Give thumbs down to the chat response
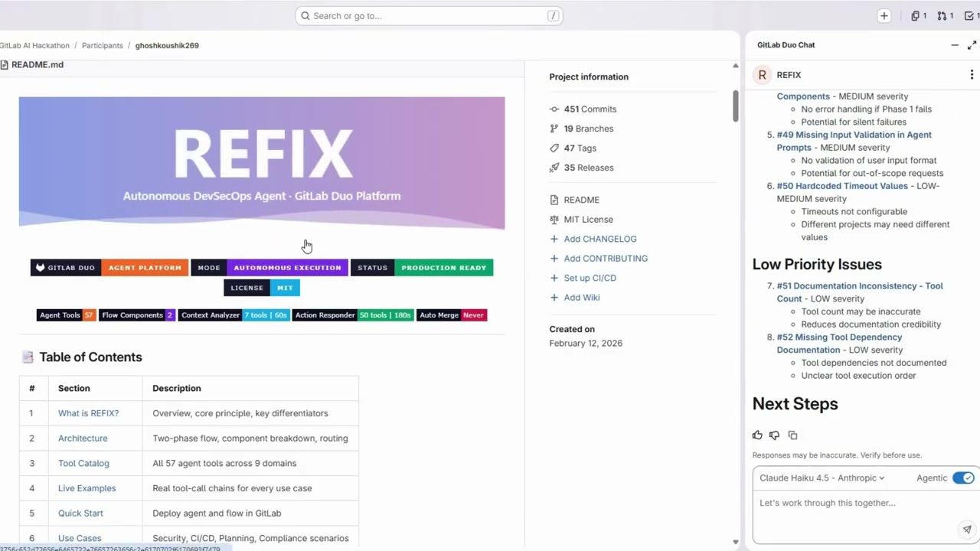 click(774, 435)
